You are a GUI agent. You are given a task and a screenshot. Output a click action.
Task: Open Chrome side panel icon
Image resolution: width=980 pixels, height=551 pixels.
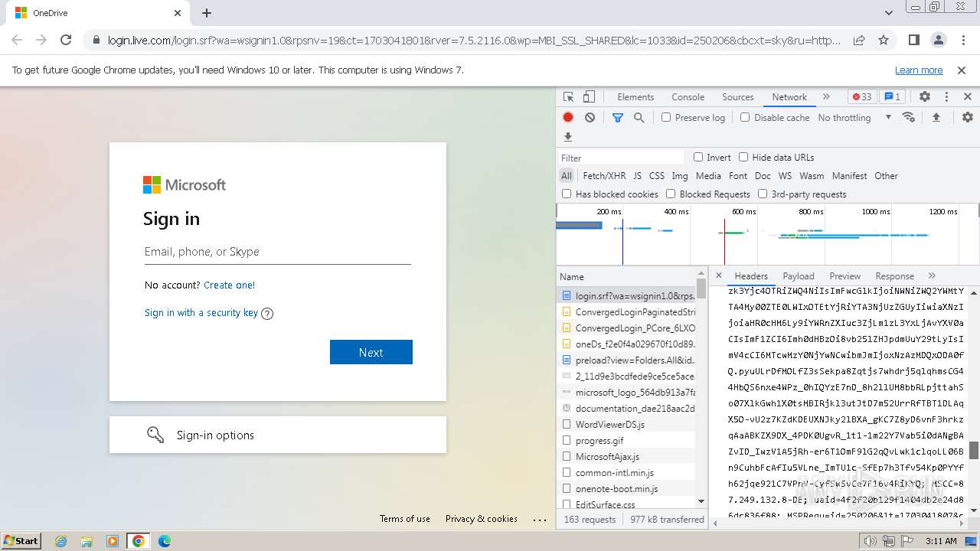(x=914, y=40)
